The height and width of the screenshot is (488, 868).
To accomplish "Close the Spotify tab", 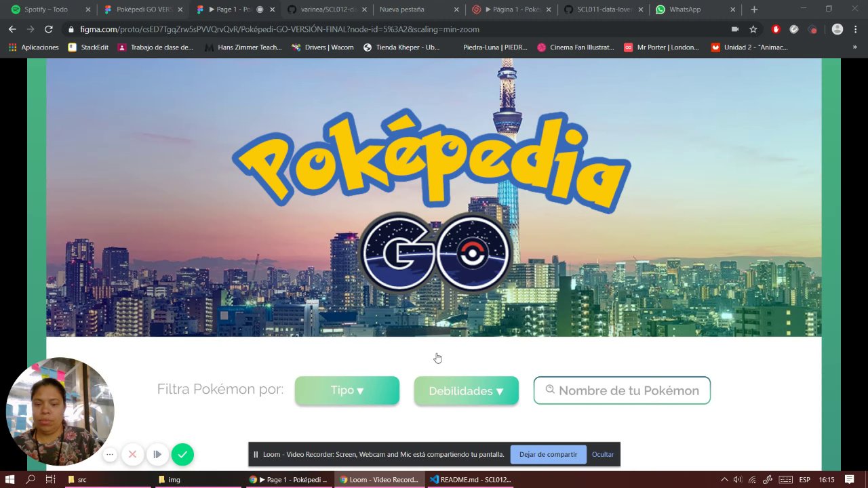I will click(87, 9).
